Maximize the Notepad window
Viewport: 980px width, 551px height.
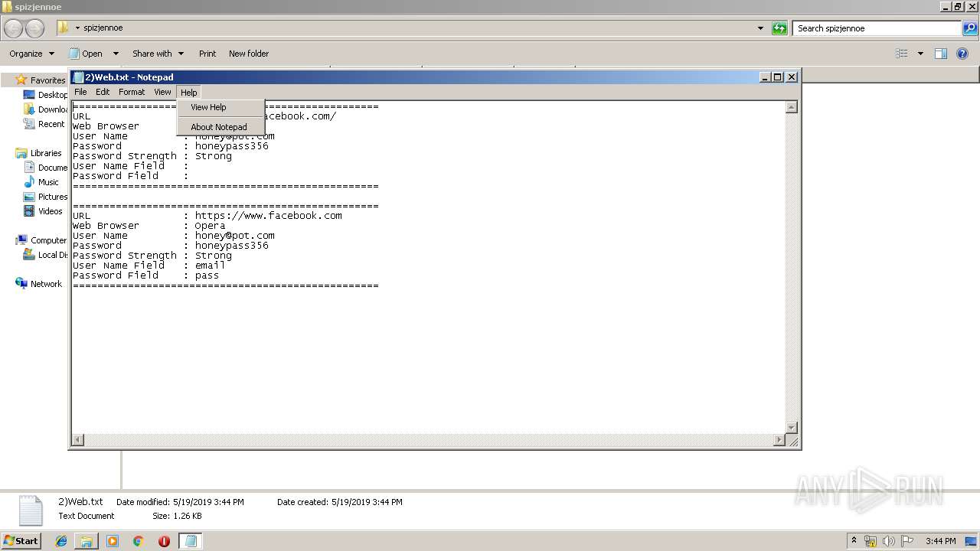[x=778, y=77]
